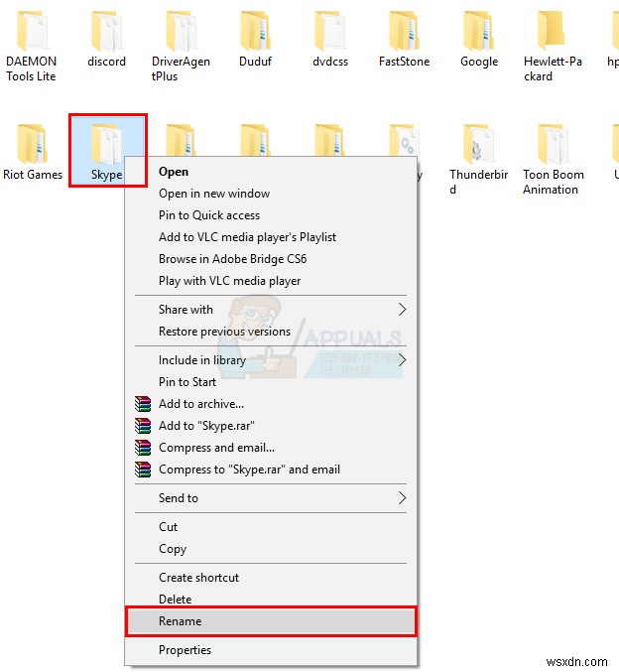Viewport: 619px width, 672px height.
Task: Choose Add to VLC media player's Playlist
Action: pyautogui.click(x=271, y=237)
